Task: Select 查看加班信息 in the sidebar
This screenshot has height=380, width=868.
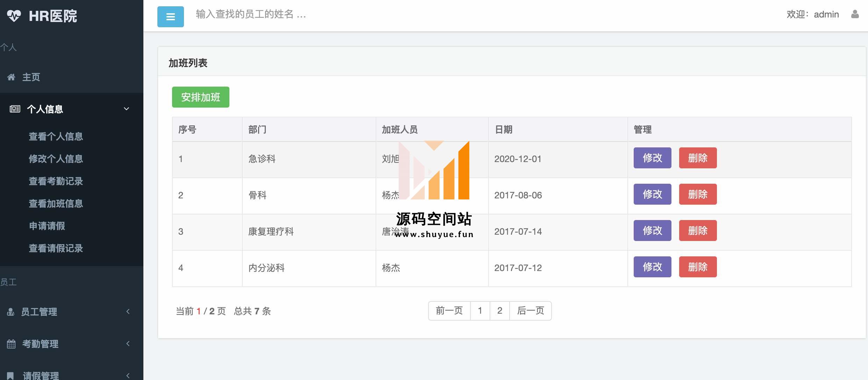Action: click(56, 204)
